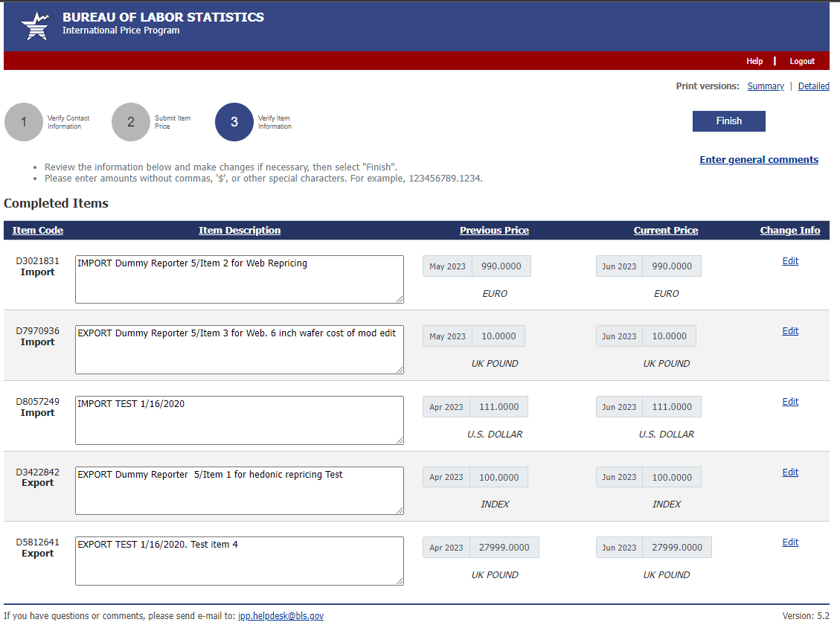This screenshot has height=628, width=840.
Task: Click the ipp.helpdesk@bls.gov email link
Action: pyautogui.click(x=280, y=616)
